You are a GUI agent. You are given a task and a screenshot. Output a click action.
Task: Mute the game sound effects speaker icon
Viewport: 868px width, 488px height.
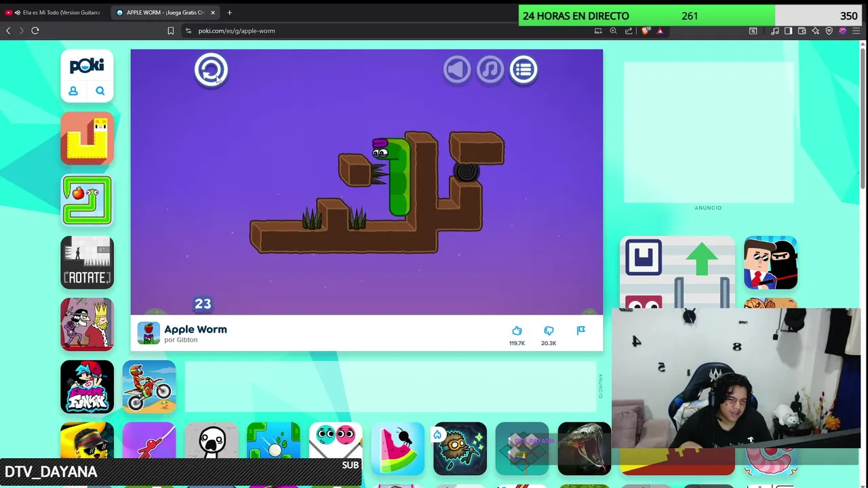coord(457,70)
